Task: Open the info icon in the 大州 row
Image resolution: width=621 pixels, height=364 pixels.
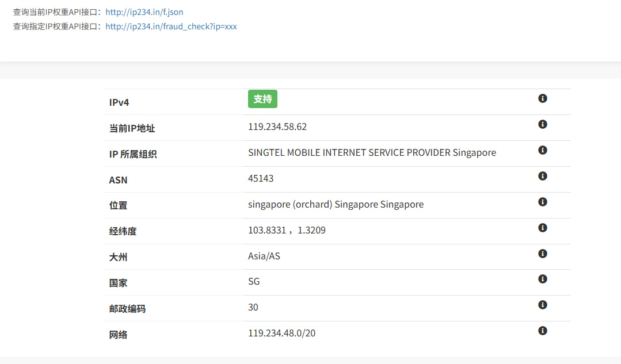Action: [542, 254]
